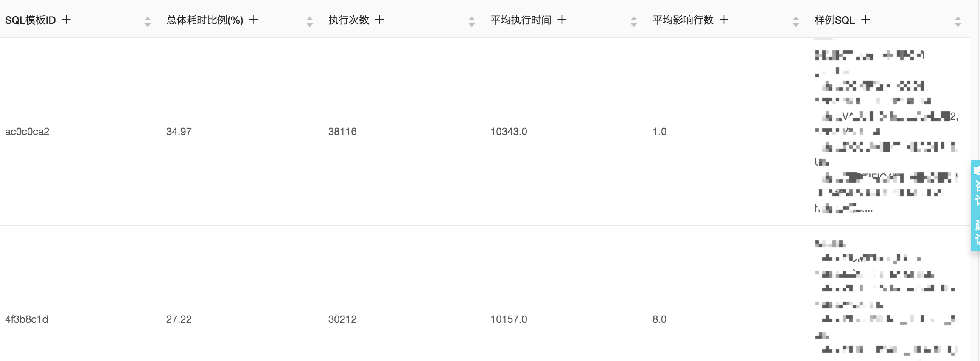Sort by 平均影响行数 using sort arrows
This screenshot has height=361, width=980.
tap(796, 22)
